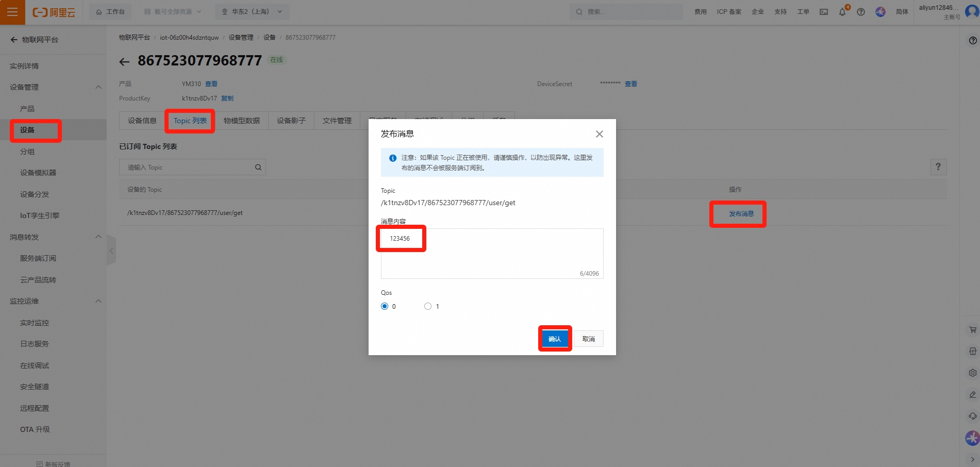Open 日志服务 in sidebar
This screenshot has width=980, height=467.
[35, 344]
